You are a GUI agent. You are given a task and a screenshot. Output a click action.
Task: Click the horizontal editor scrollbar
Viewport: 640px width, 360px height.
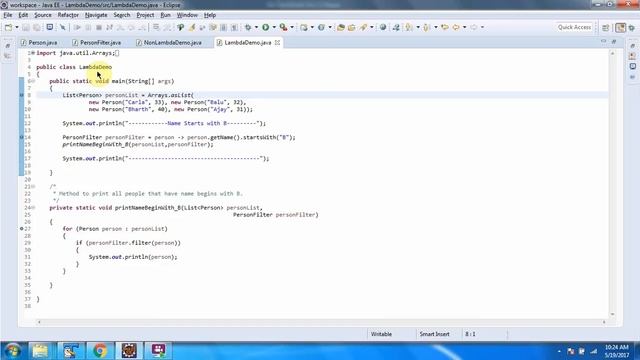pos(322,322)
